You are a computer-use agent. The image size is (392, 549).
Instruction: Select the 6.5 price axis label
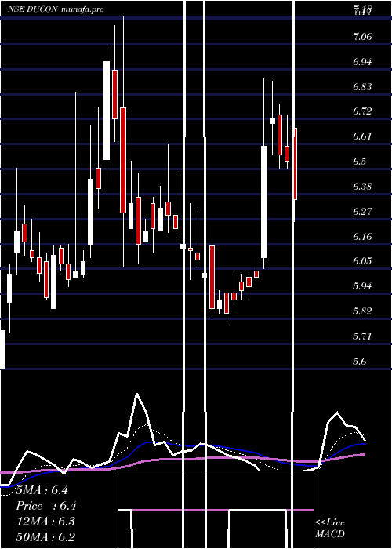pyautogui.click(x=360, y=162)
